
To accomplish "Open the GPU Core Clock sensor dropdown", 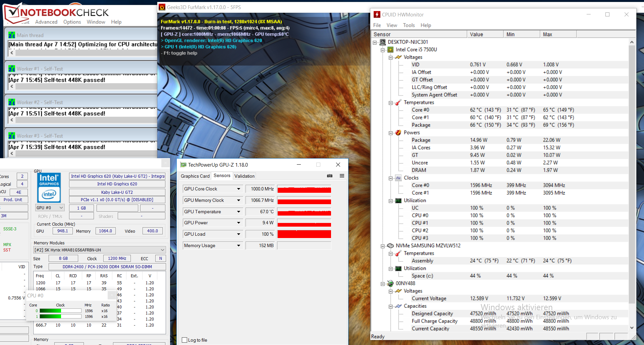I will [x=238, y=189].
